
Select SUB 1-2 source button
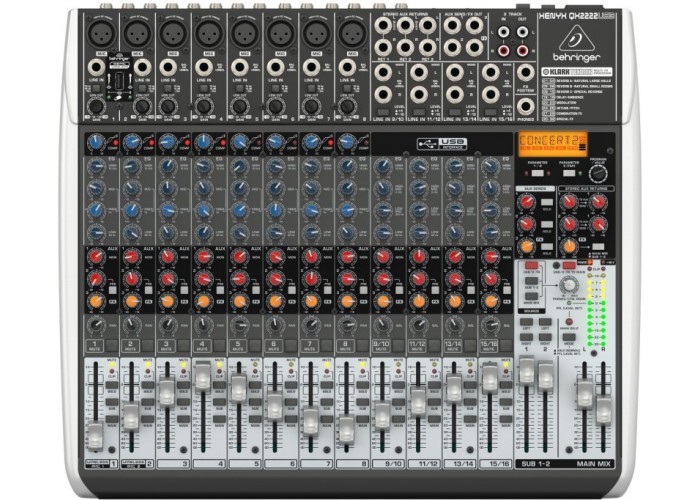pyautogui.click(x=531, y=281)
